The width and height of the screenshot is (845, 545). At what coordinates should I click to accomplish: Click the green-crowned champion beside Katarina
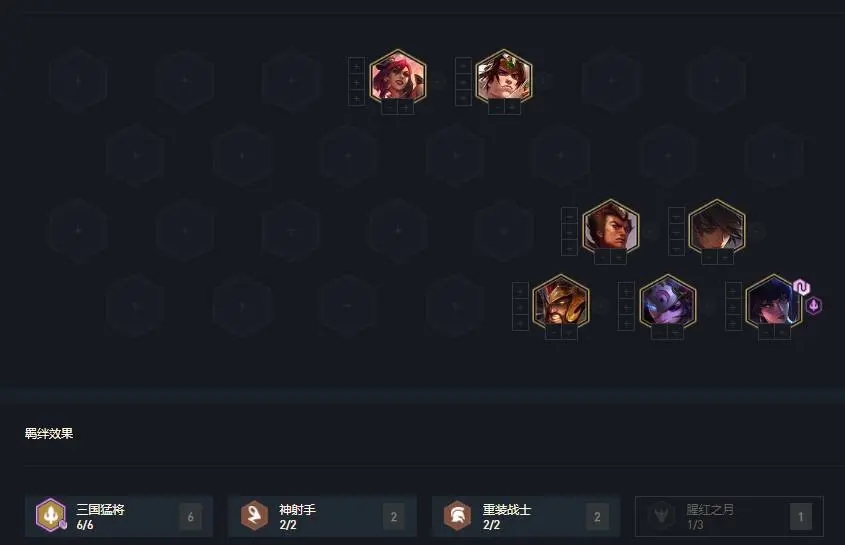pos(504,78)
